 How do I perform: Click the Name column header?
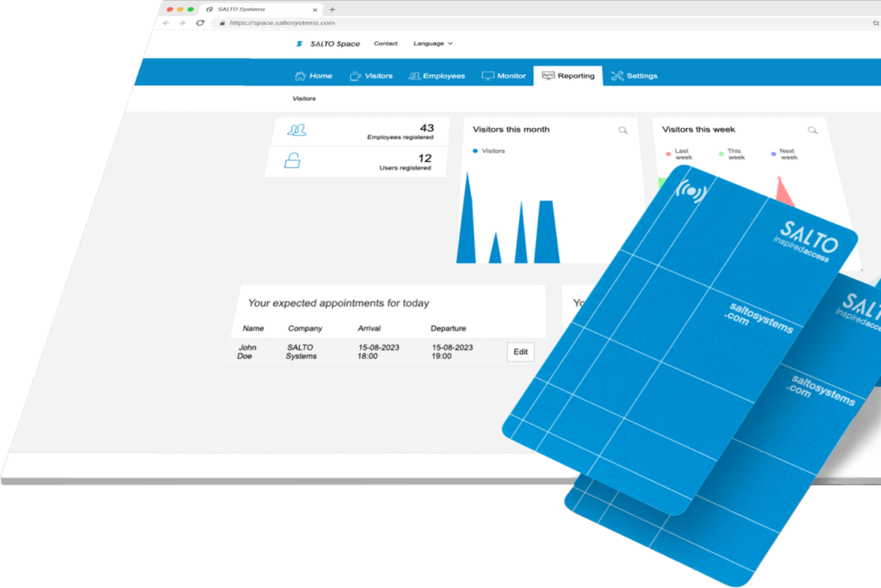[253, 329]
